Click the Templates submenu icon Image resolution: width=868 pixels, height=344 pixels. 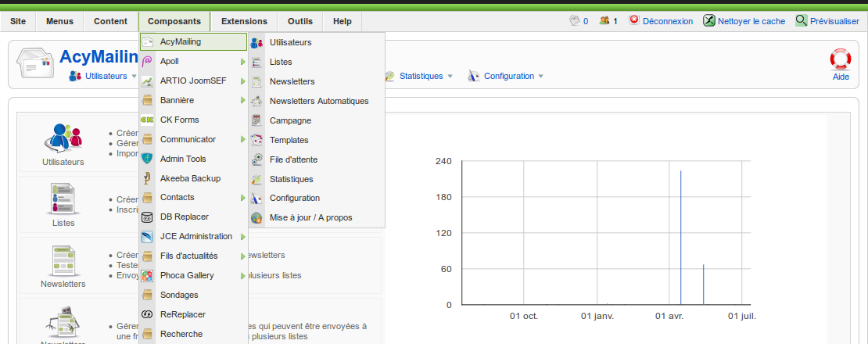256,140
